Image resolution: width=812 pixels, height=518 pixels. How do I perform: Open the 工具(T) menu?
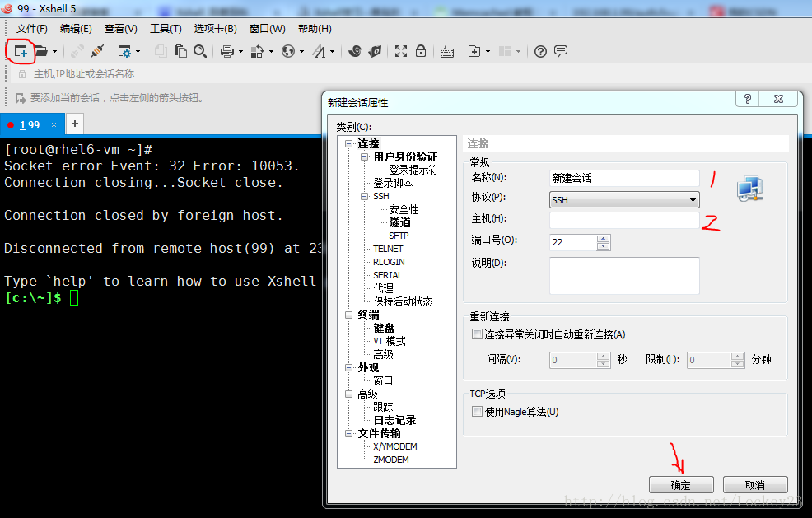click(x=166, y=29)
